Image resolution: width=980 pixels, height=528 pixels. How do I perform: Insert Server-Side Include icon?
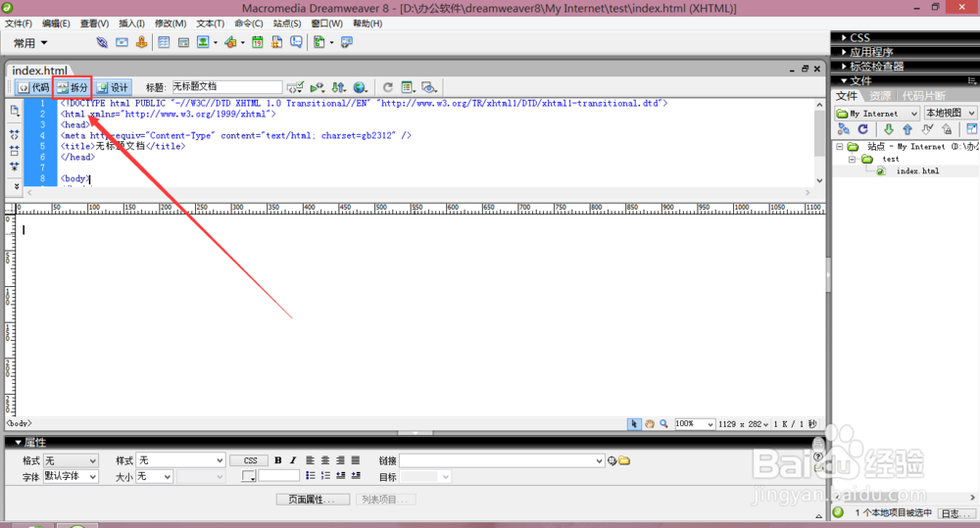277,42
